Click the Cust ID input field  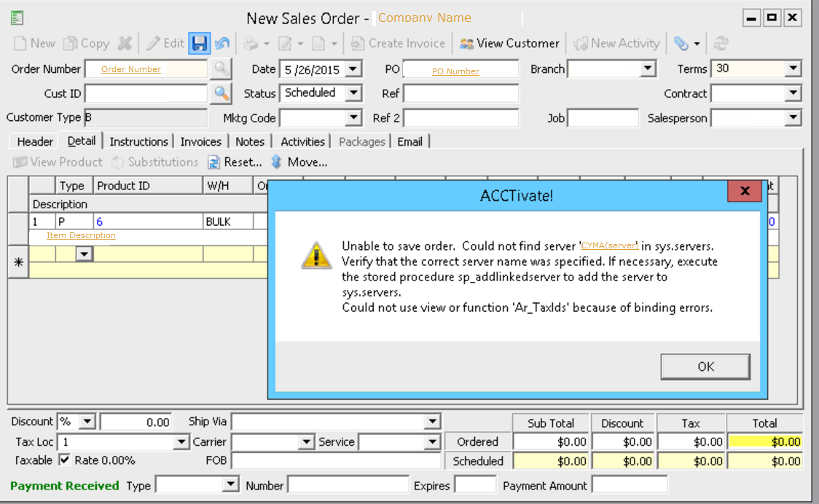[146, 93]
